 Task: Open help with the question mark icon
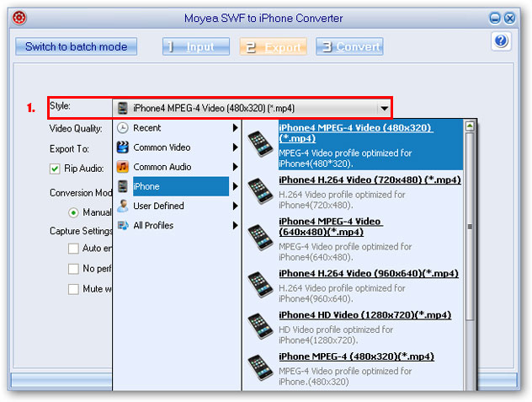pyautogui.click(x=501, y=41)
